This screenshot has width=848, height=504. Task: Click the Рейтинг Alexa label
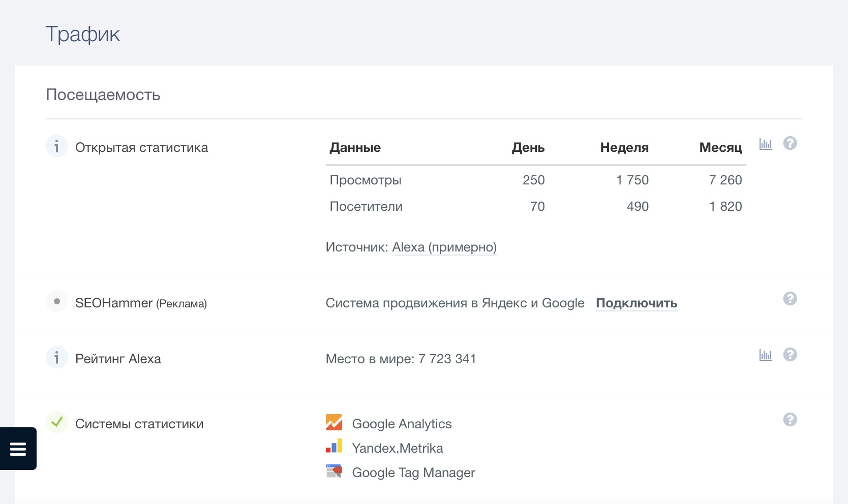(118, 359)
